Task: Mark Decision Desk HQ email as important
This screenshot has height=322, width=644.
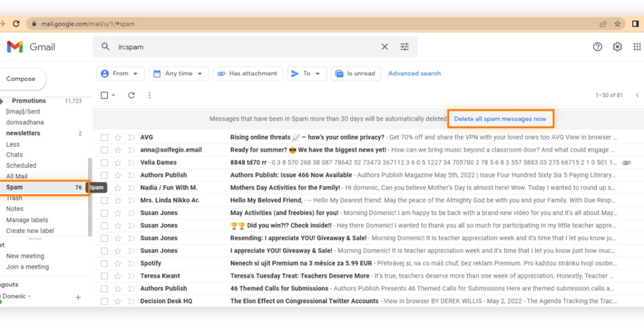Action: tap(131, 301)
